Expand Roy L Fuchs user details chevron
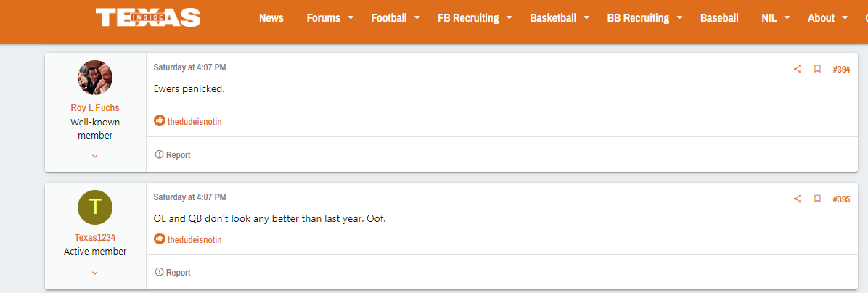868x293 pixels. 94,157
